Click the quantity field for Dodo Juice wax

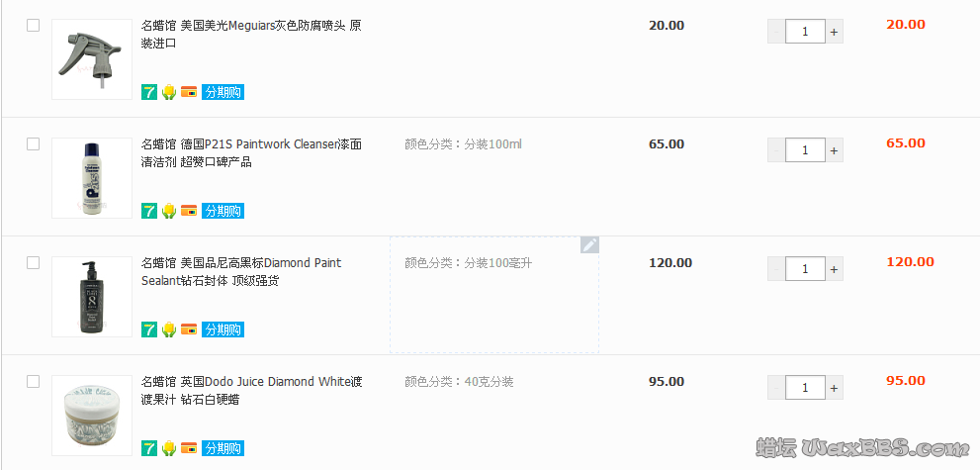click(805, 388)
